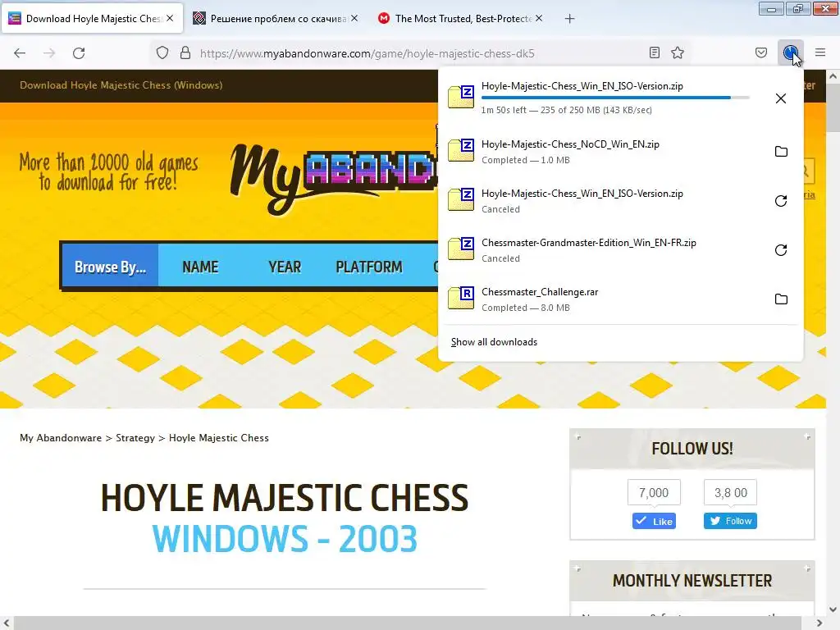Click zip icon of canceled Hoyle ISO-Version entry
This screenshot has height=630, width=840.
(x=461, y=200)
